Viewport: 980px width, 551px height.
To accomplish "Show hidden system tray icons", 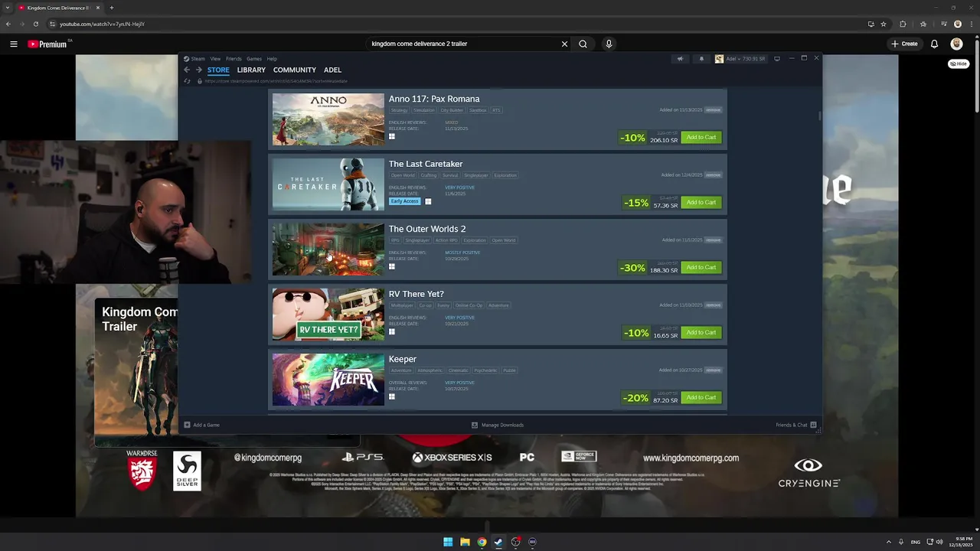I will coord(889,542).
